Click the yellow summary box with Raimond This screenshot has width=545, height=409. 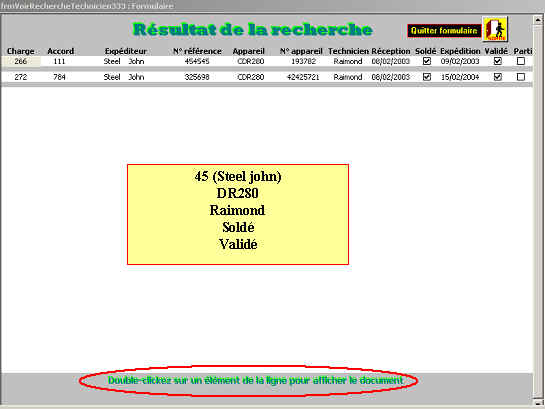[238, 214]
